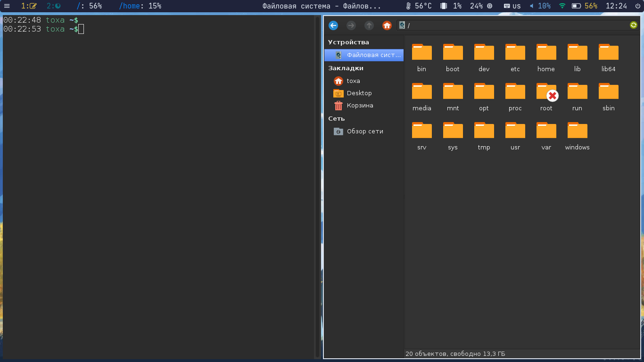Click the 56°C temperature indicator
This screenshot has width=644, height=362.
click(x=419, y=6)
